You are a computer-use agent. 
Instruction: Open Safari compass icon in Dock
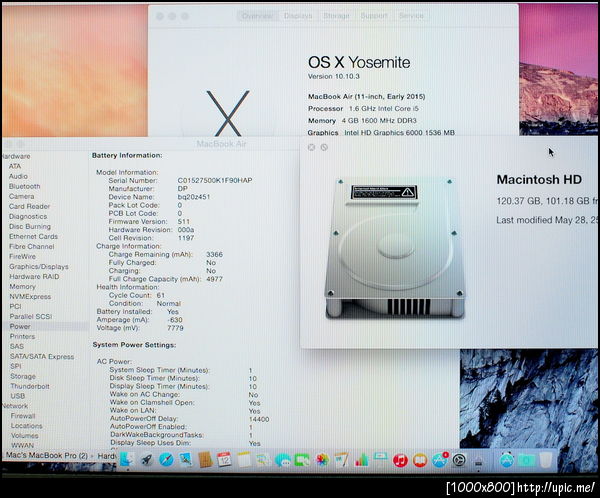(166, 459)
